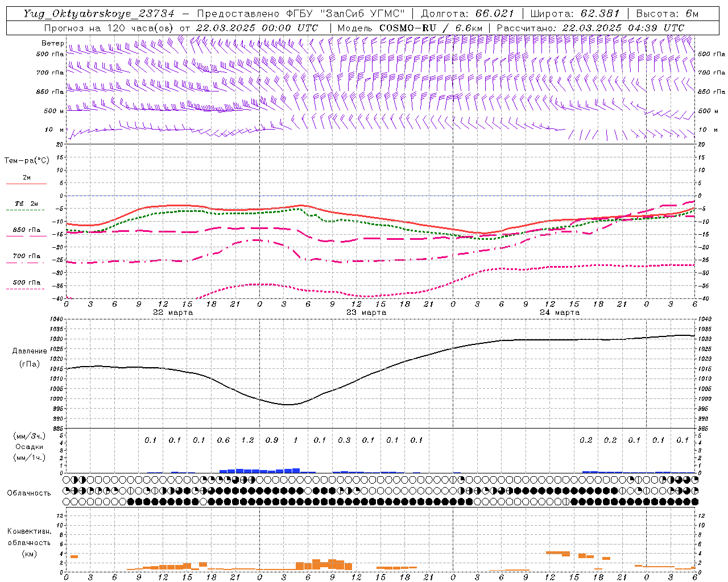
Task: Click the 0.3 precipitation value
Action: [x=344, y=440]
